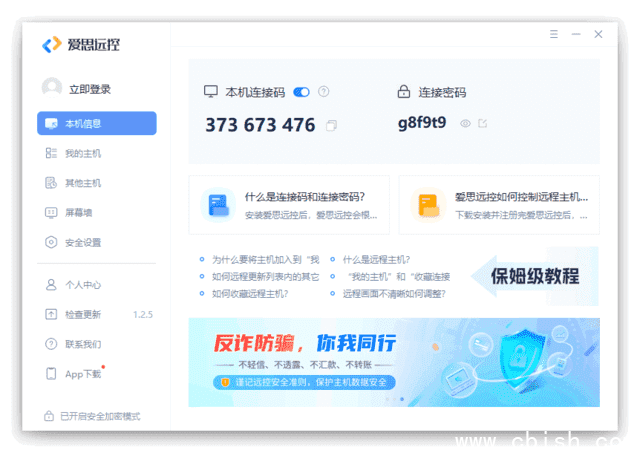Open 我的主机 in the sidebar

tap(83, 154)
